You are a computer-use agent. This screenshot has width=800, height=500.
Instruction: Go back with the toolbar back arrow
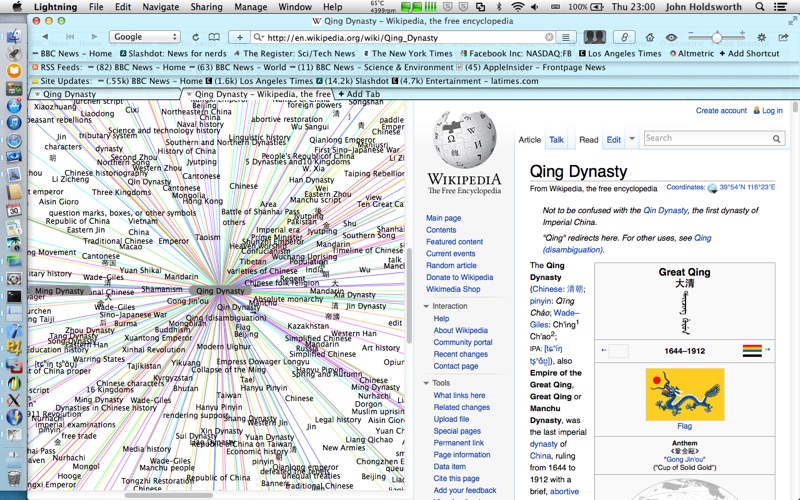point(45,37)
